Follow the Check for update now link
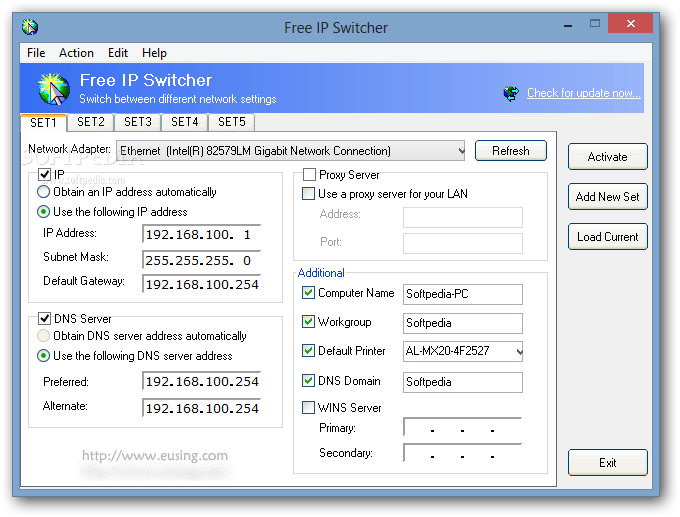Viewport: 680px width, 517px height. [x=584, y=93]
